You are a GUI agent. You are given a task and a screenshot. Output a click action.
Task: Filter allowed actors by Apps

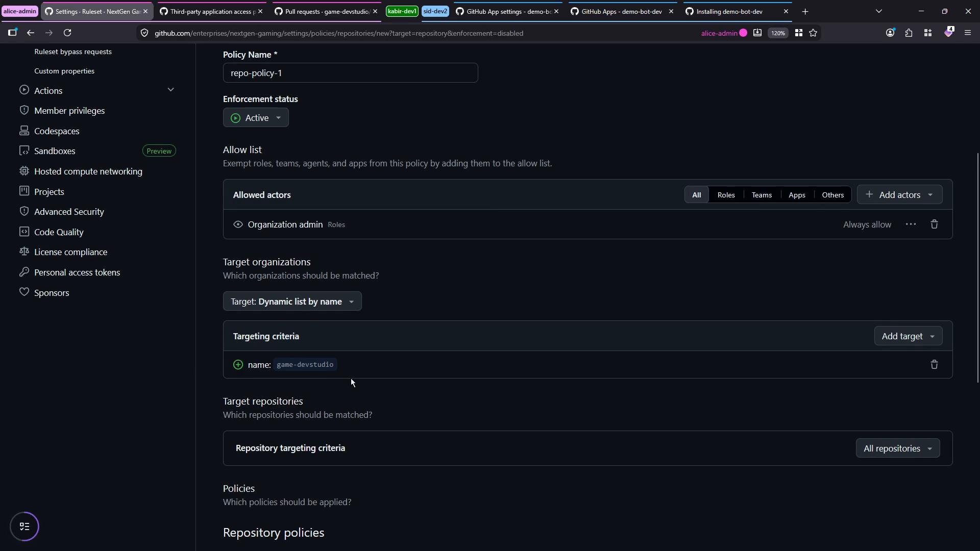pyautogui.click(x=797, y=195)
